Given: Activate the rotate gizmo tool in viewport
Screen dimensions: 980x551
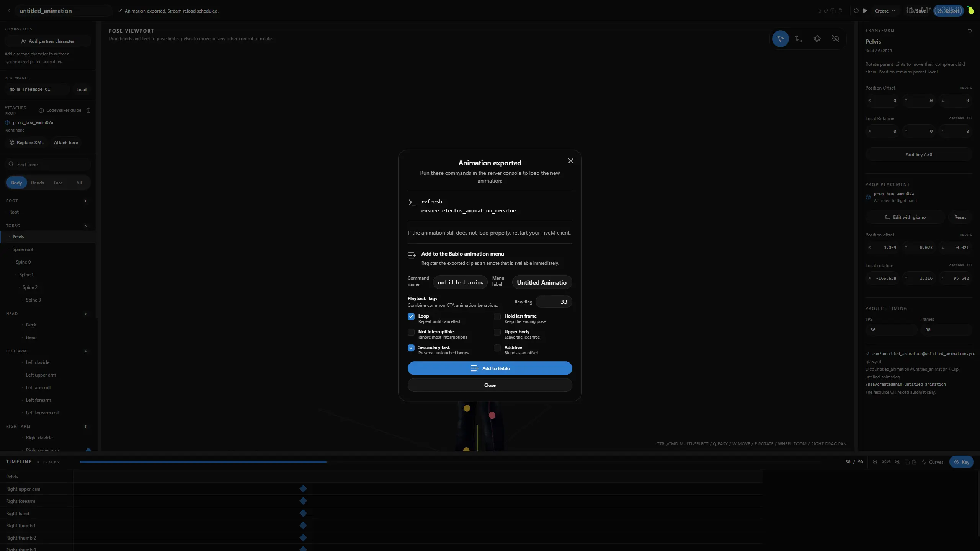Looking at the screenshot, I should [817, 39].
